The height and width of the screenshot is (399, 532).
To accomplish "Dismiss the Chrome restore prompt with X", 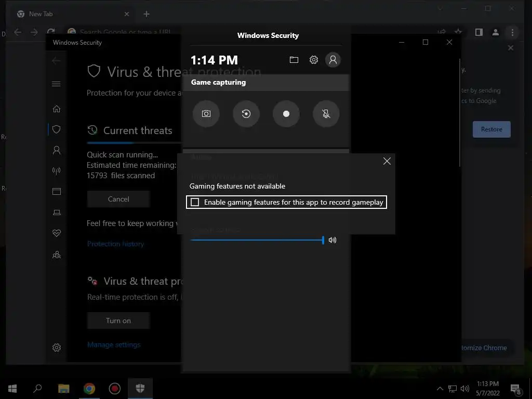I will click(x=511, y=48).
